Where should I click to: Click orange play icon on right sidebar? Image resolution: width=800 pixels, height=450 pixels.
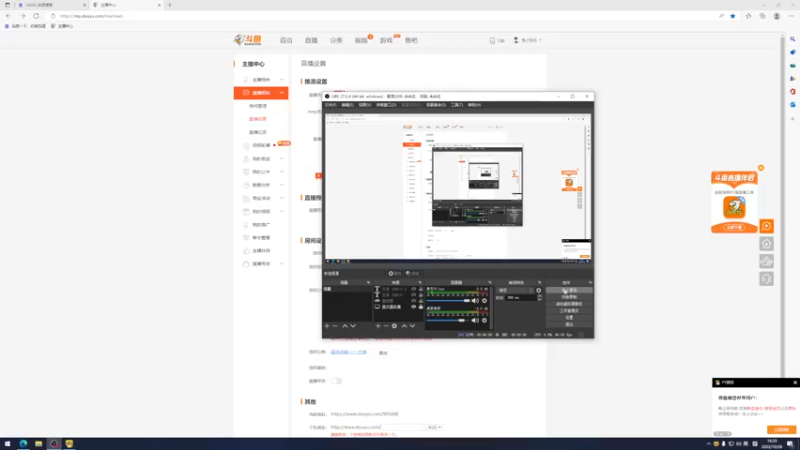766,226
